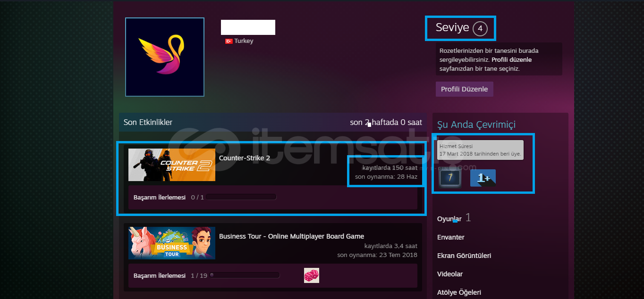This screenshot has height=299, width=644.
Task: Open the Envanter inventory link
Action: tap(451, 237)
